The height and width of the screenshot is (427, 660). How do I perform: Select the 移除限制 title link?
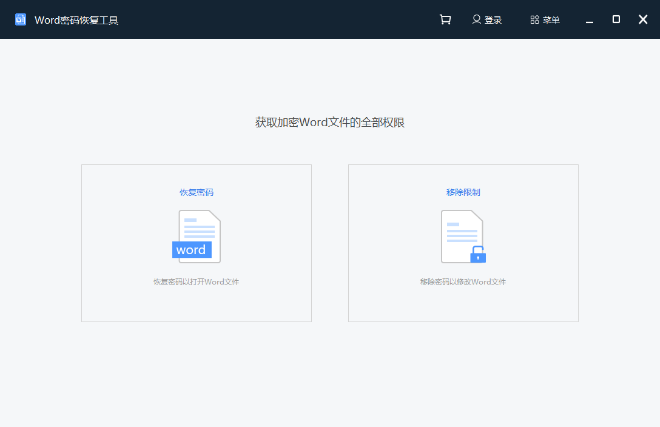(463, 192)
